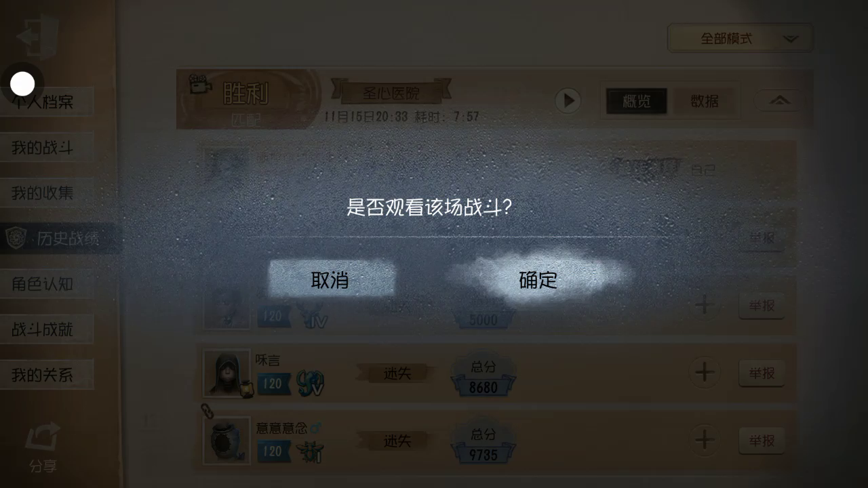Screen dimensions: 868x488
Task: Switch to the 数据 data view
Action: coord(705,101)
